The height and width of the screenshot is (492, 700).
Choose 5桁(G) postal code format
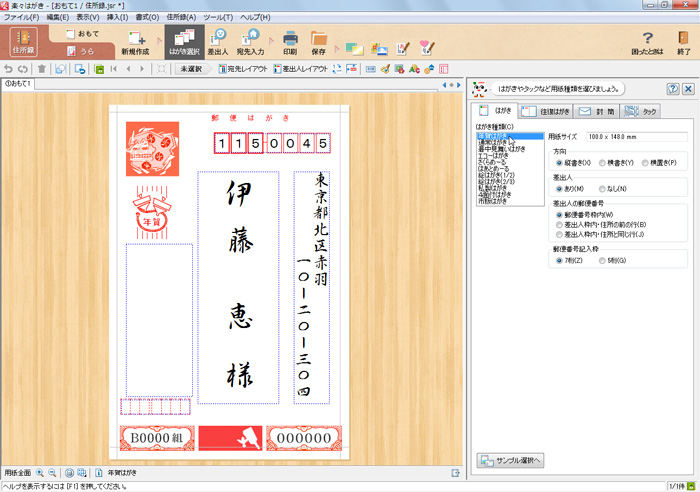tap(603, 260)
